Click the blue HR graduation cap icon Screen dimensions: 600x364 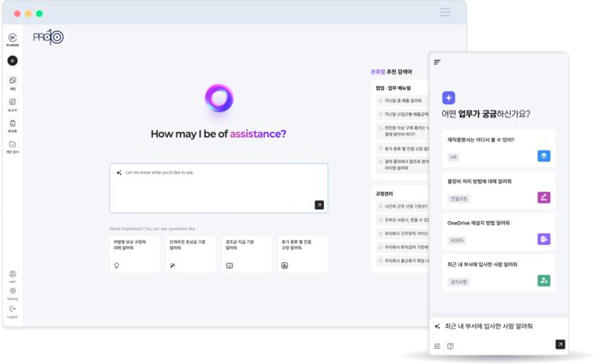coord(543,156)
